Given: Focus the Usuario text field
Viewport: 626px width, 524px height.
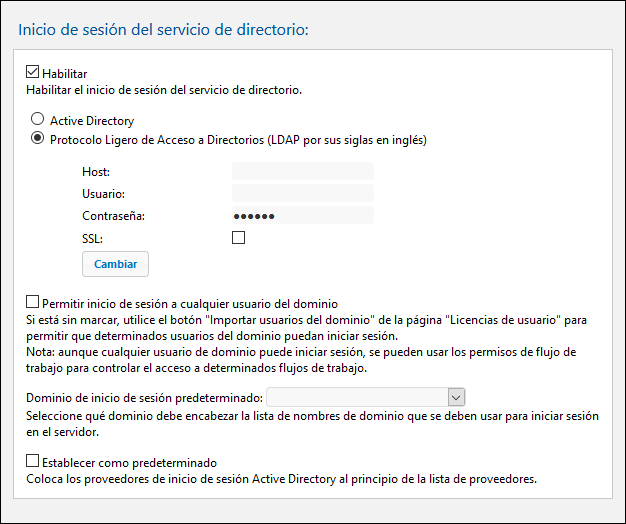Looking at the screenshot, I should (x=302, y=193).
